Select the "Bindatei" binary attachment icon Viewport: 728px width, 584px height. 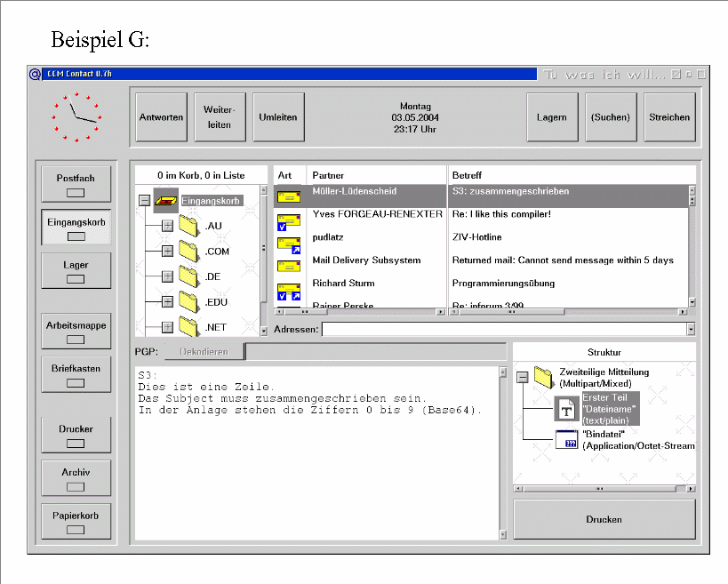(565, 438)
